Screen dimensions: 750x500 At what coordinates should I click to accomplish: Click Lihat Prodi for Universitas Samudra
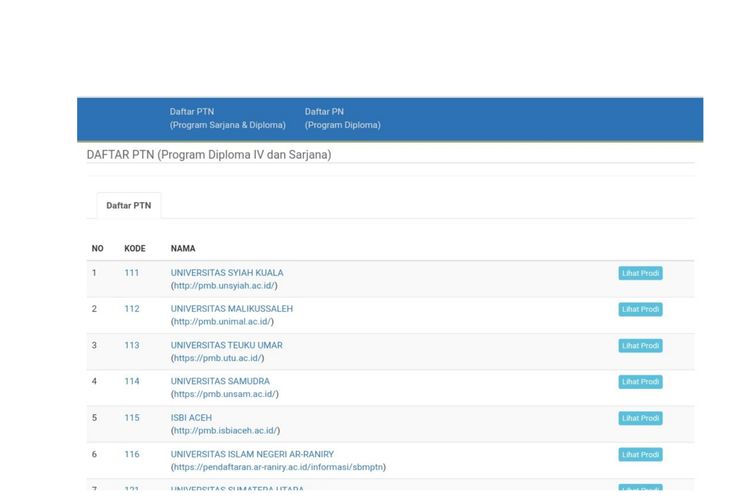point(640,382)
